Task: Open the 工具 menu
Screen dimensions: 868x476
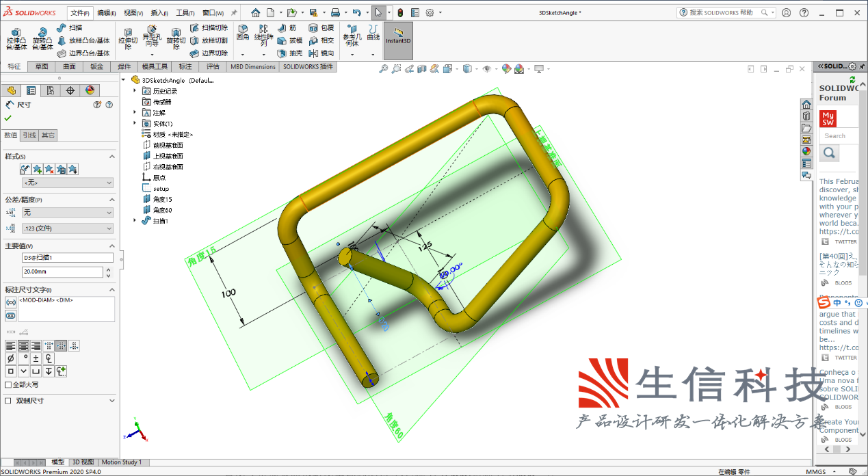Action: tap(185, 12)
